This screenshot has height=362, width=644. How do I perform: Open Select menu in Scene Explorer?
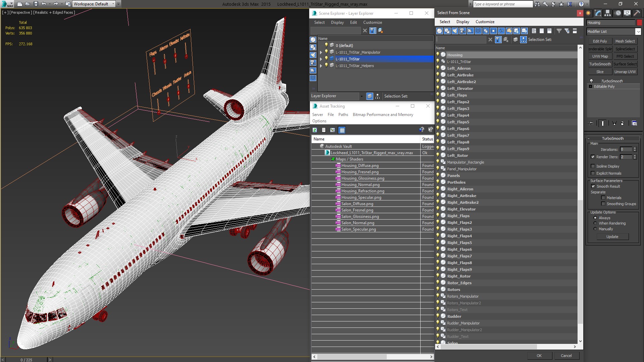tap(319, 22)
